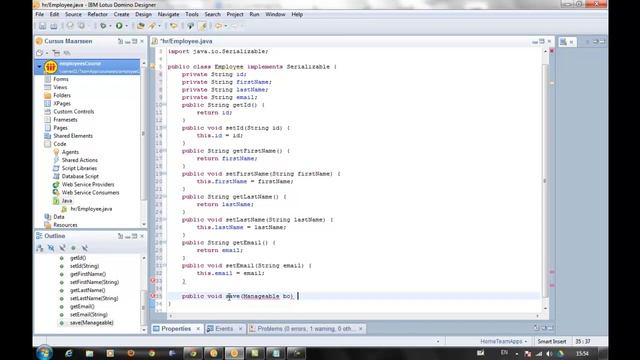Toggle Hide Static members in Outline toolbar
The image size is (640, 360).
tap(62, 248)
